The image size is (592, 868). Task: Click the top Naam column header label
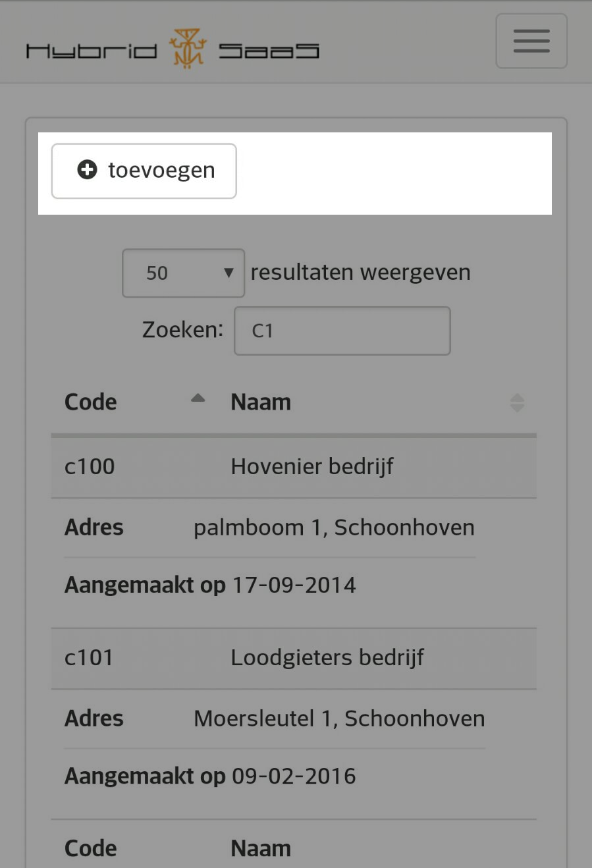[x=261, y=402]
